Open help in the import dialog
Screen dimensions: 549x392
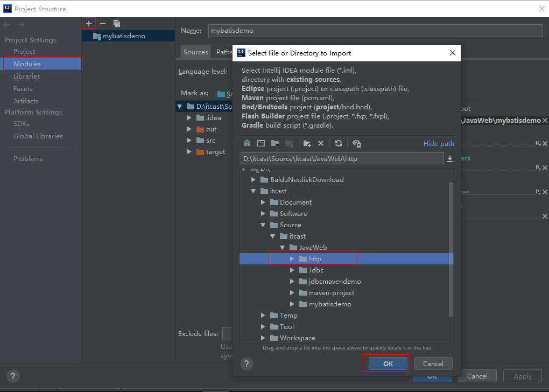point(247,363)
